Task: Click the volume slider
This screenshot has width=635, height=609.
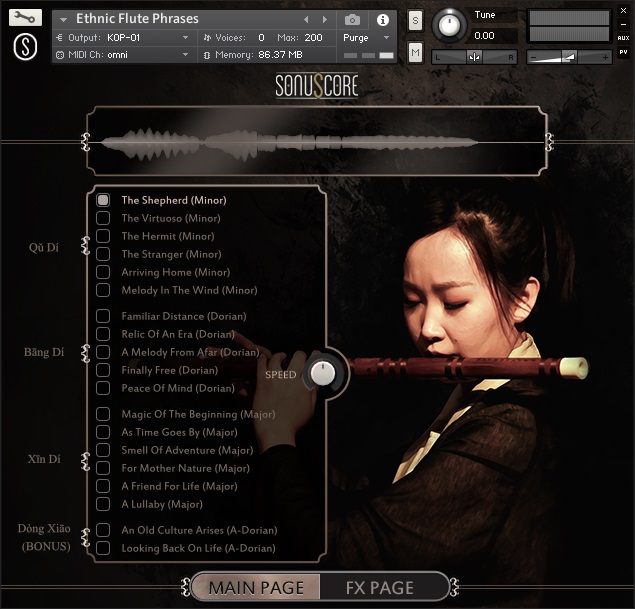Action: [569, 57]
